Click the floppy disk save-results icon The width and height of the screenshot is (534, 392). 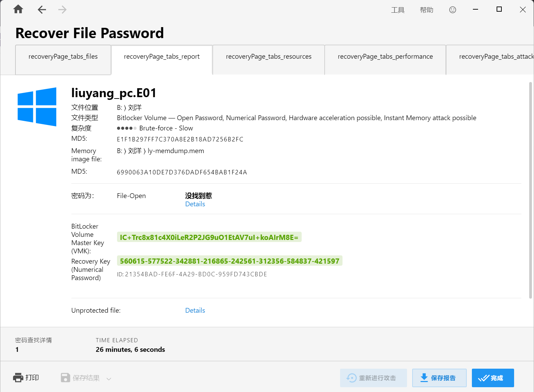[65, 378]
